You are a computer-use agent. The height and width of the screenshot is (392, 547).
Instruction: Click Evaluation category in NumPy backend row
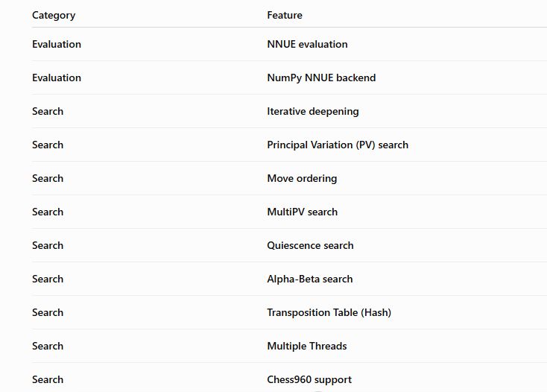point(57,78)
